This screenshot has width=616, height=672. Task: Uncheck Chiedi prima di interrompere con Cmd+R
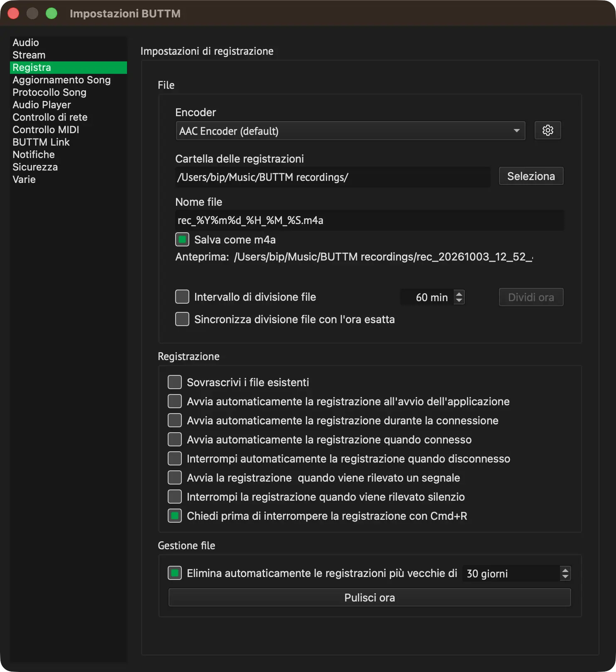point(175,516)
